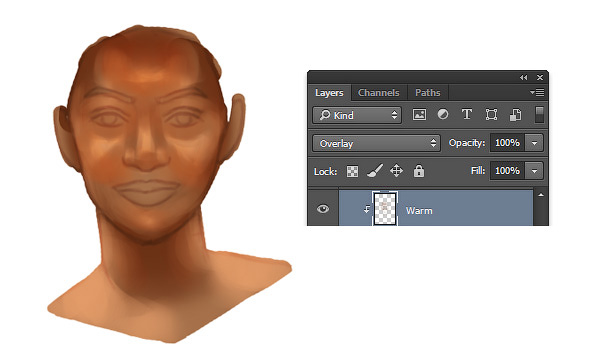Image resolution: width=600 pixels, height=362 pixels.
Task: Filter for type layers icon
Action: pyautogui.click(x=466, y=114)
